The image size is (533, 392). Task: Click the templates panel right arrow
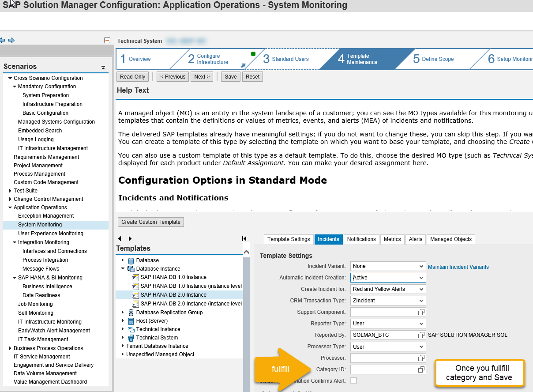pos(131,238)
